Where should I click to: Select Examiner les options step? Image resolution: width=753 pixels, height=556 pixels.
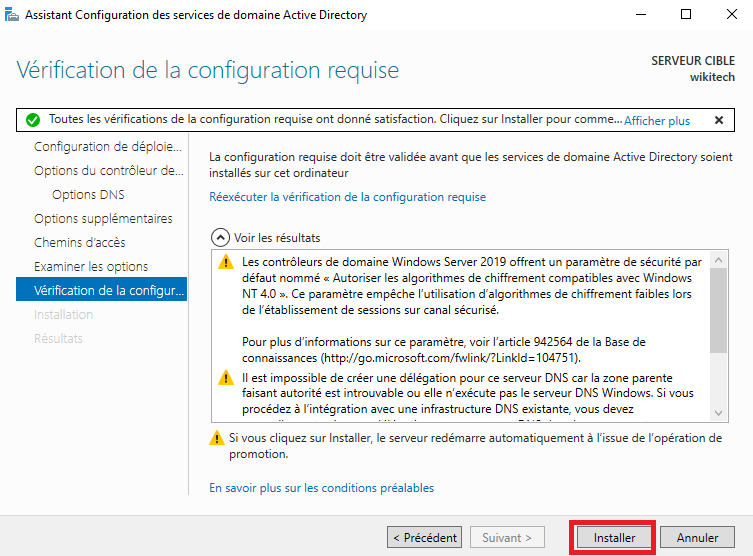click(x=91, y=266)
